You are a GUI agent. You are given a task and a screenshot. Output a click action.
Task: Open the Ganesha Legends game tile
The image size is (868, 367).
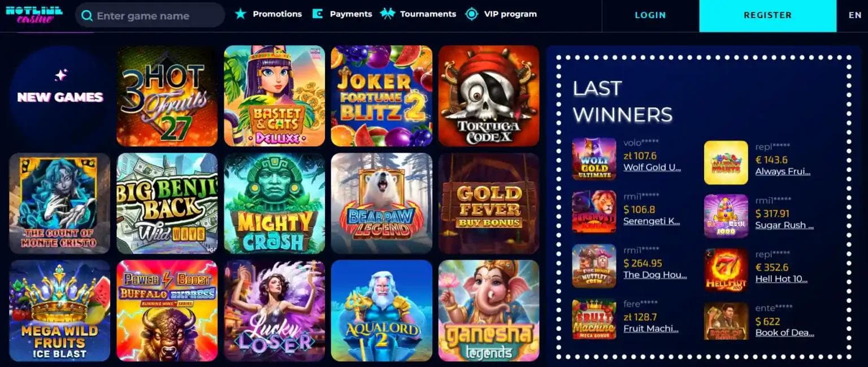[489, 310]
